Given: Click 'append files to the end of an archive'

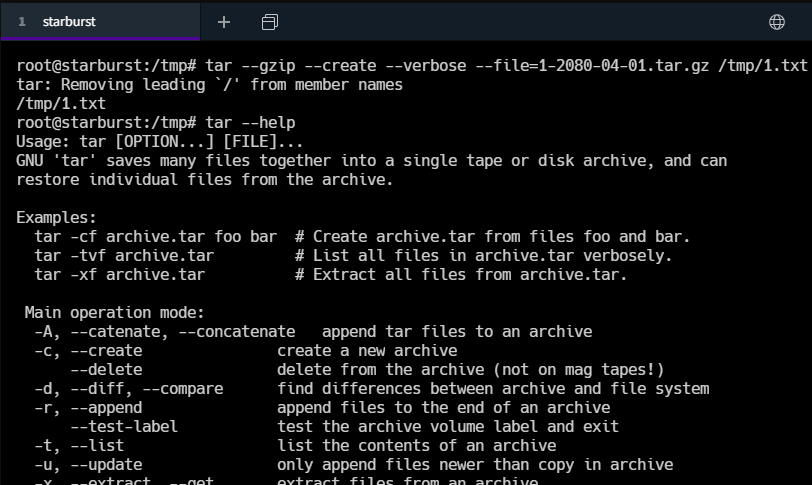Looking at the screenshot, I should (x=443, y=408).
